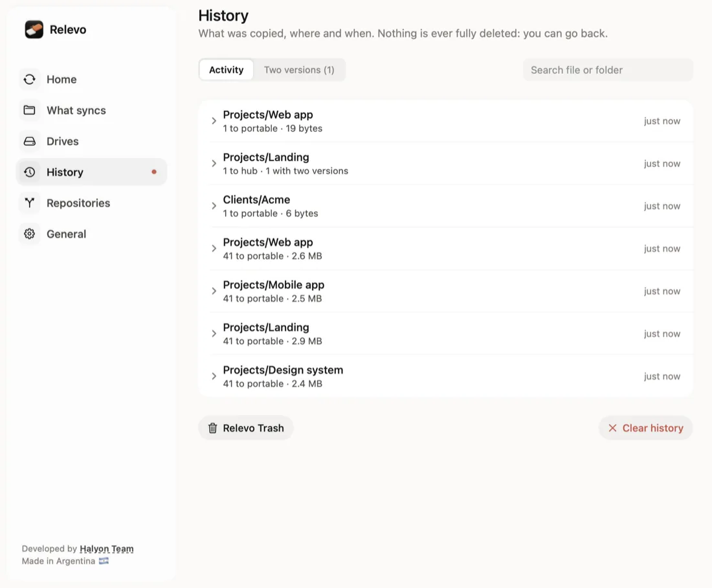
Task: Expand the Projects/Design system entry
Action: (x=214, y=376)
